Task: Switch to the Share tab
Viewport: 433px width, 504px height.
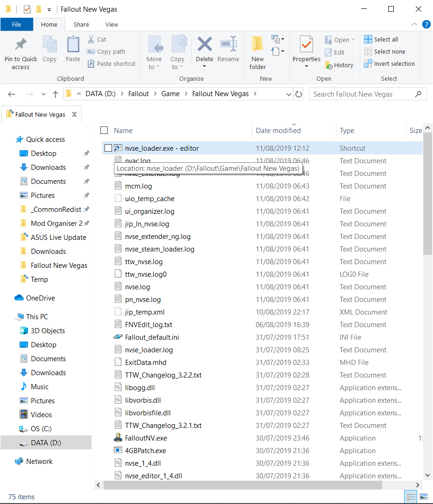Action: (x=81, y=24)
